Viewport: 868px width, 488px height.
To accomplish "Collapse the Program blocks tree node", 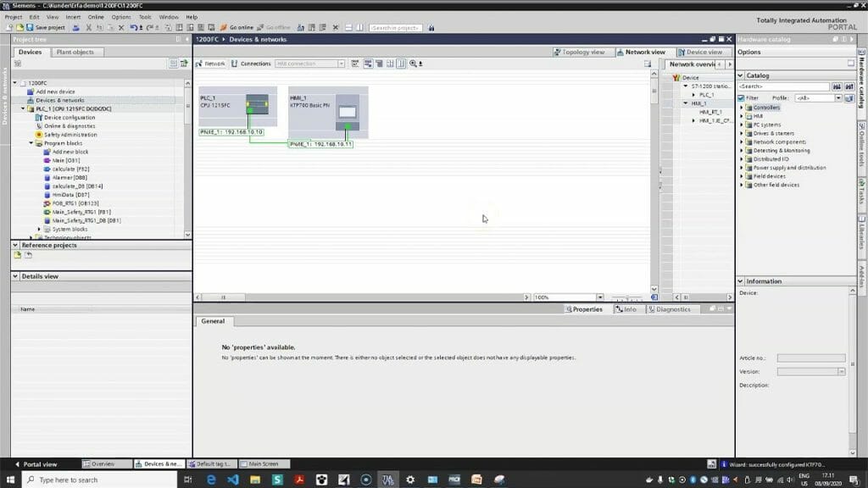I will (x=31, y=143).
